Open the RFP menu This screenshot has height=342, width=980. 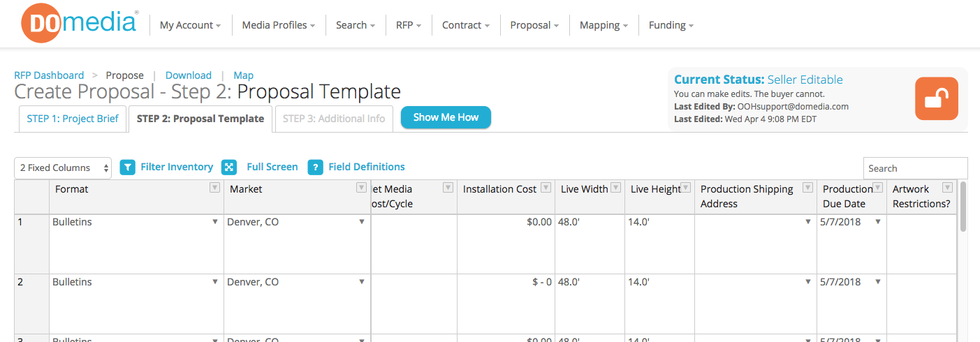[x=409, y=25]
